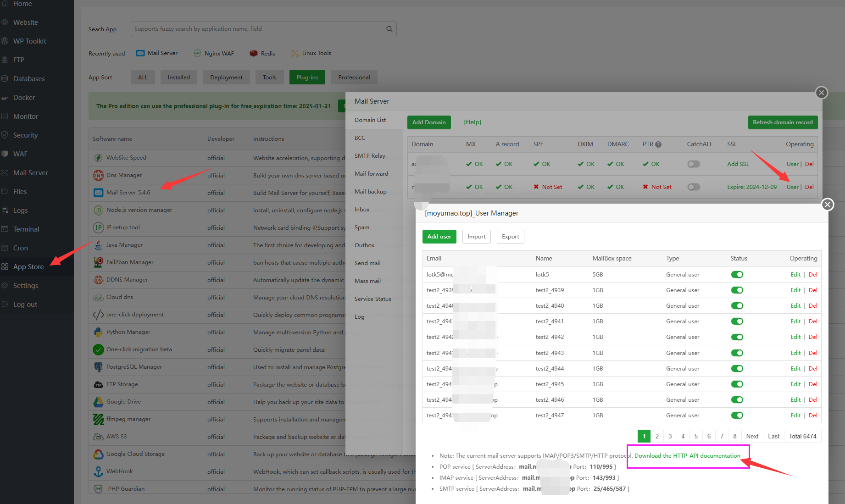Screen dimensions: 845x504
Task: Click the PTR help question icon
Action: (658, 144)
